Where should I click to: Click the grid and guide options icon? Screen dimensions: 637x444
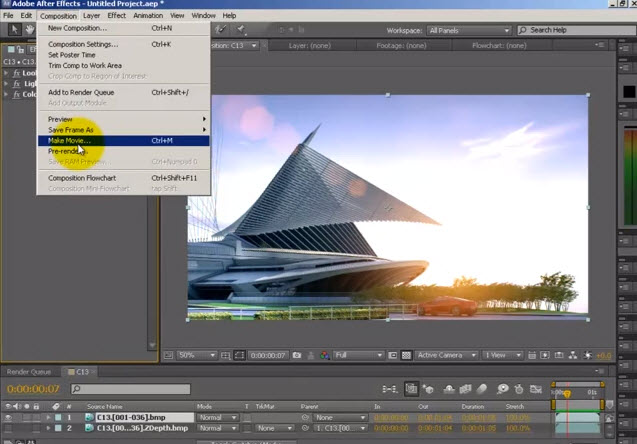click(x=225, y=355)
